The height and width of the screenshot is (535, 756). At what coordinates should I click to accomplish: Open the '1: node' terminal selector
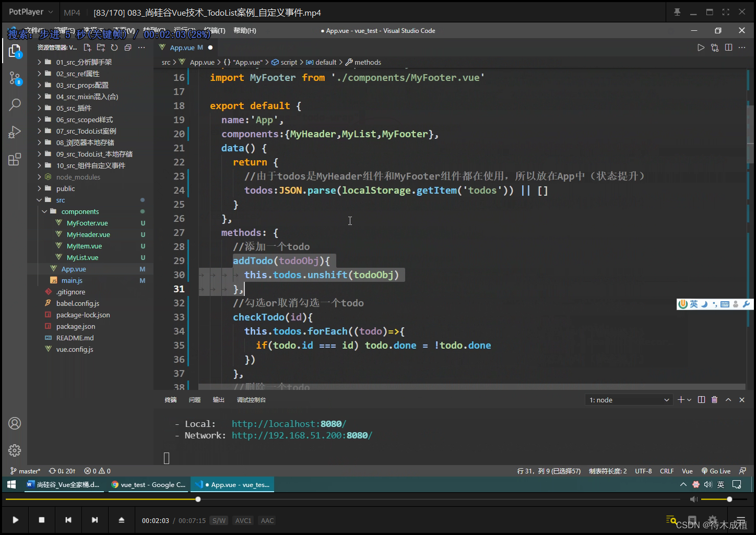(x=629, y=400)
